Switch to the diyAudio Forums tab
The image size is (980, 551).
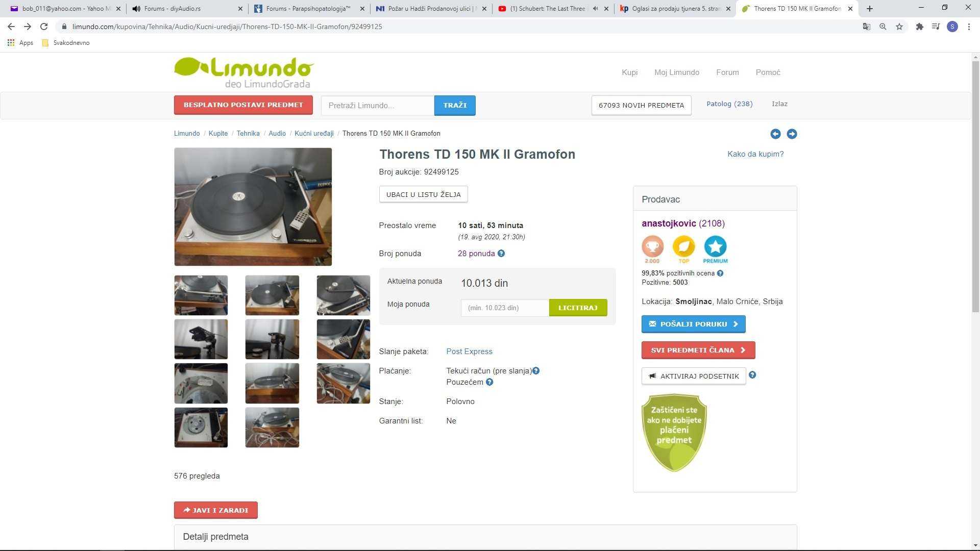point(187,9)
